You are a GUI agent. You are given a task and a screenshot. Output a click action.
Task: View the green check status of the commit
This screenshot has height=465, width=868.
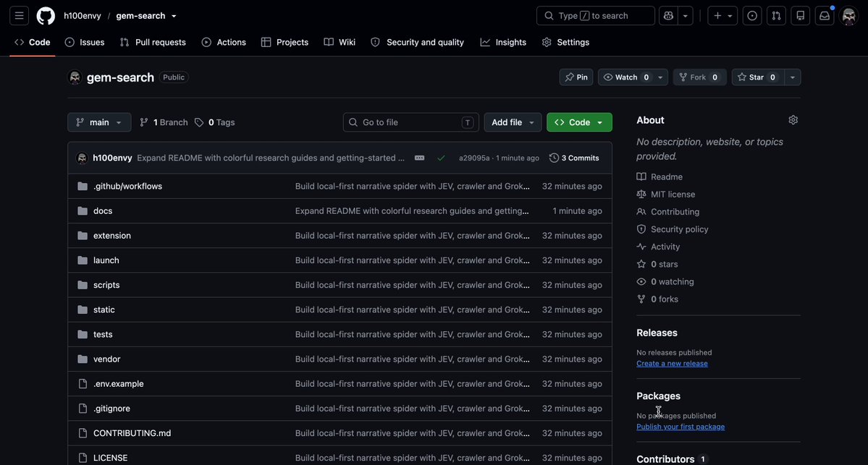[x=441, y=158]
